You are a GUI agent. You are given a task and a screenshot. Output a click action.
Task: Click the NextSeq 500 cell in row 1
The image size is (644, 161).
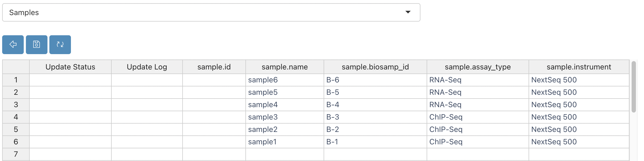tap(579, 80)
